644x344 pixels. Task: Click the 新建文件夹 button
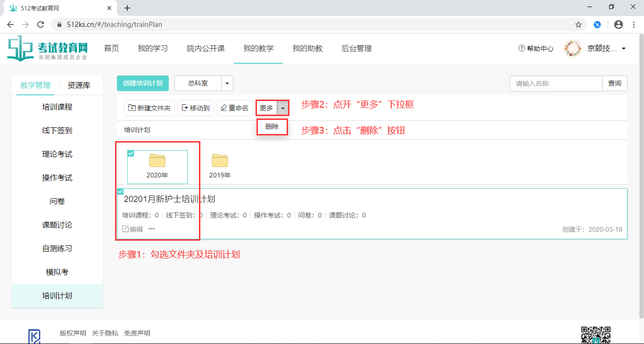click(x=149, y=108)
